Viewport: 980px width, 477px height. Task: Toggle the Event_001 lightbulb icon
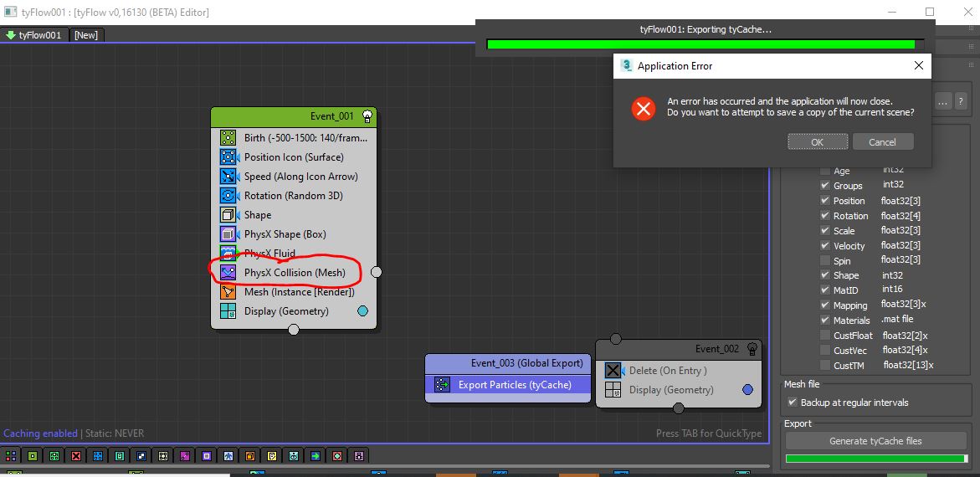tap(367, 116)
